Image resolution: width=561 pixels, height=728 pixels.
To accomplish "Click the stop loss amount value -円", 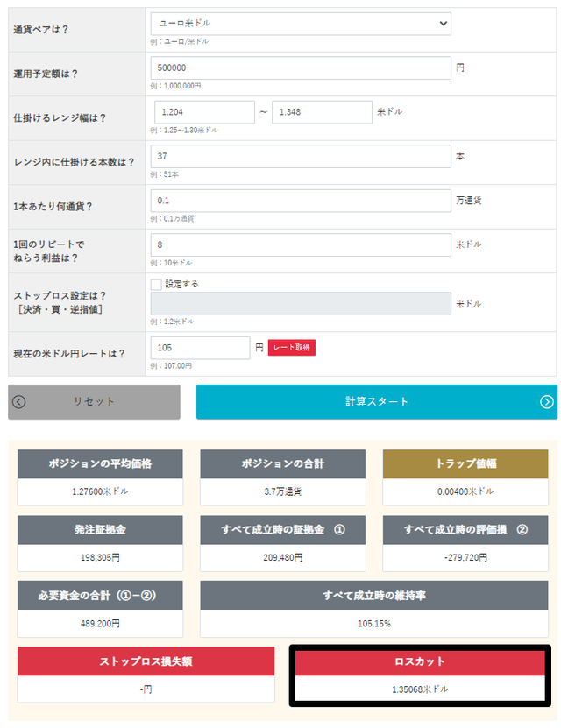I will click(x=146, y=689).
